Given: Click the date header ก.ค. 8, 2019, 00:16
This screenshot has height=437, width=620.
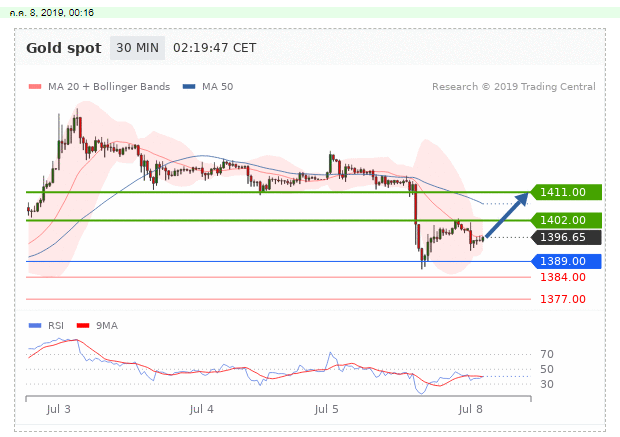Looking at the screenshot, I should point(52,13).
